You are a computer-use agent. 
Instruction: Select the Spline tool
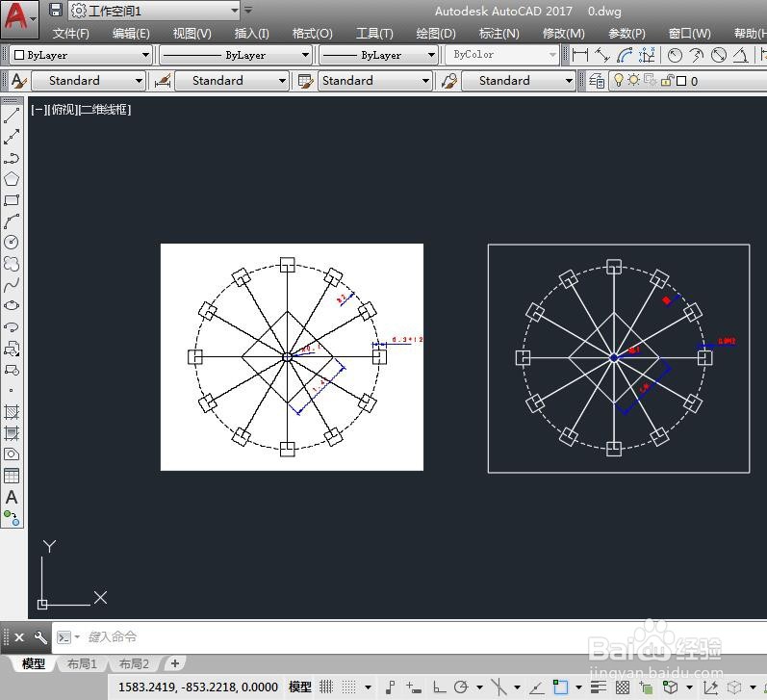(12, 285)
